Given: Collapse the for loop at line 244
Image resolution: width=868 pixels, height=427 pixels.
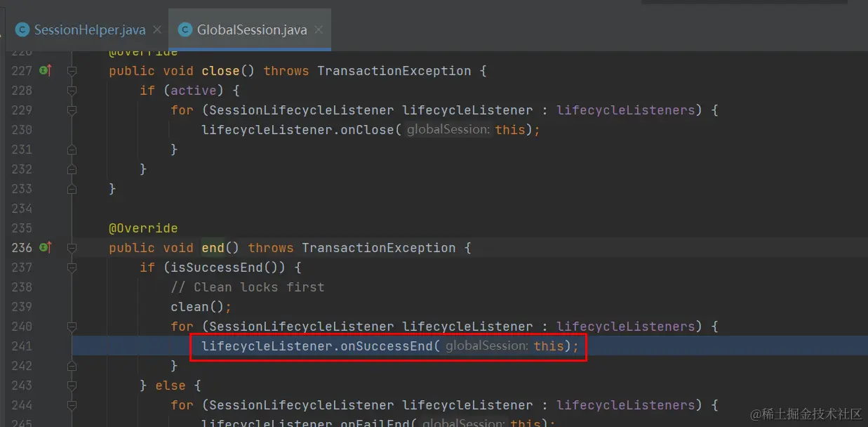Looking at the screenshot, I should click(72, 405).
